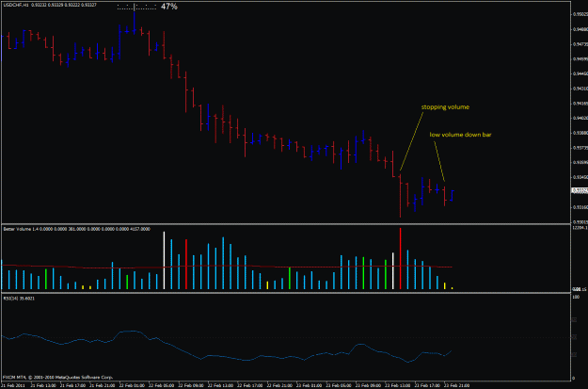
Task: Select the 'low volume down bar' annotation
Action: click(x=460, y=135)
